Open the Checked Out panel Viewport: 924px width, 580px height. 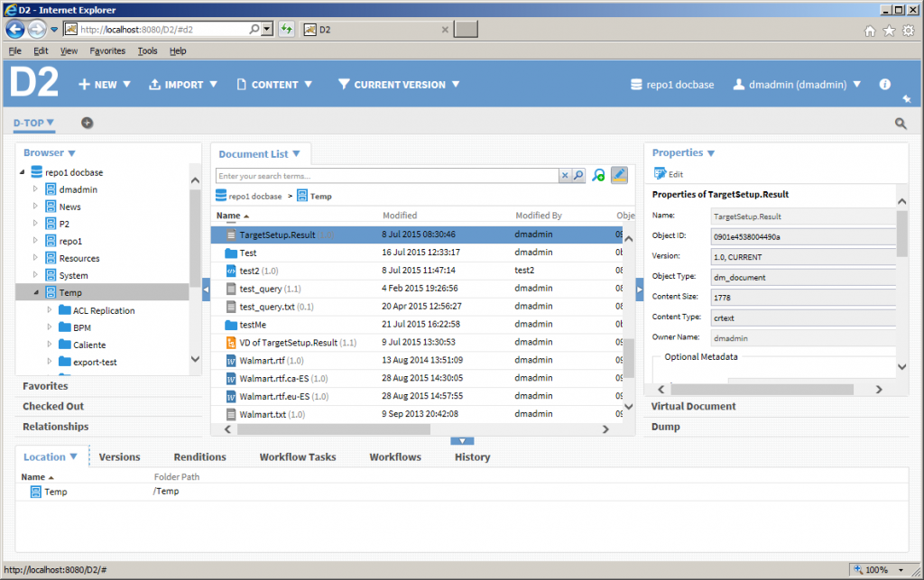coord(54,406)
